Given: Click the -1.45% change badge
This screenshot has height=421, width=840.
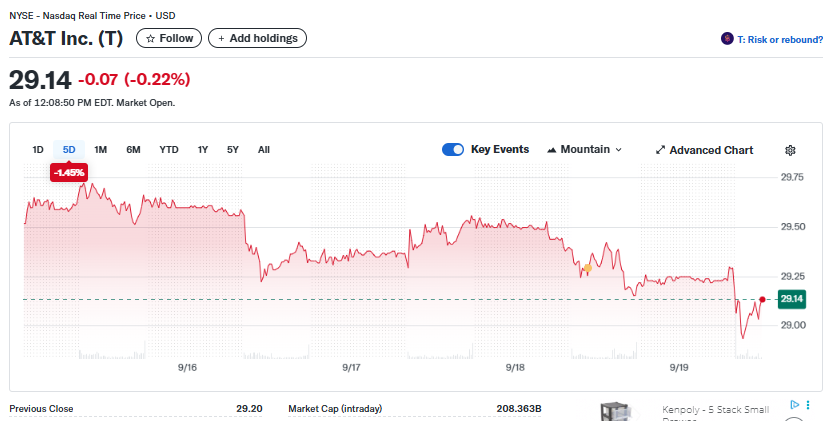Looking at the screenshot, I should point(69,172).
